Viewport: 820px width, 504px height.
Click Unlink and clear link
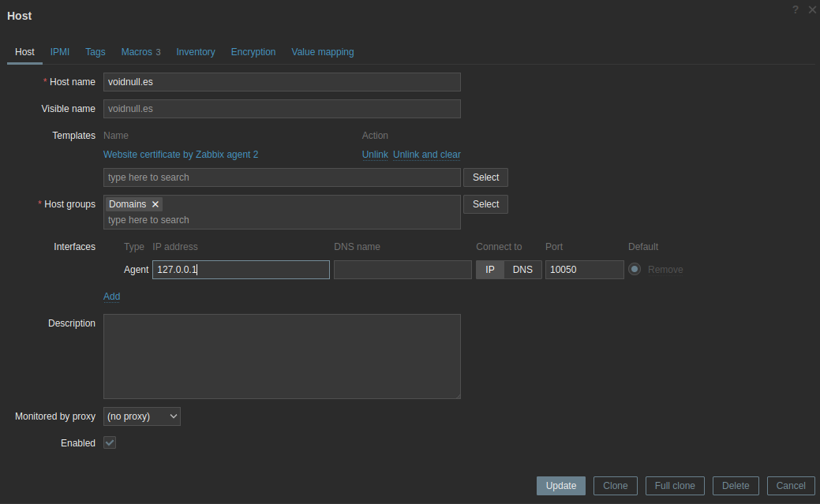point(427,155)
